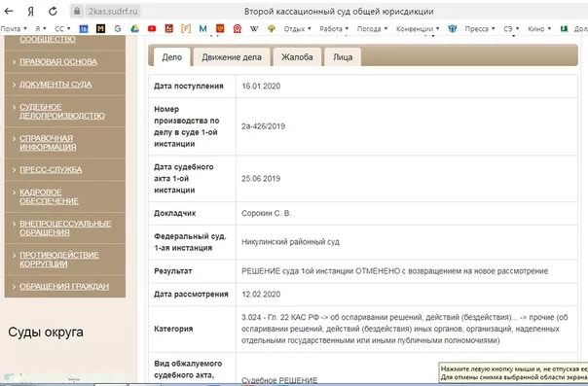Click the Докладчик label
Viewport: 588px width, 386px height.
click(x=175, y=213)
